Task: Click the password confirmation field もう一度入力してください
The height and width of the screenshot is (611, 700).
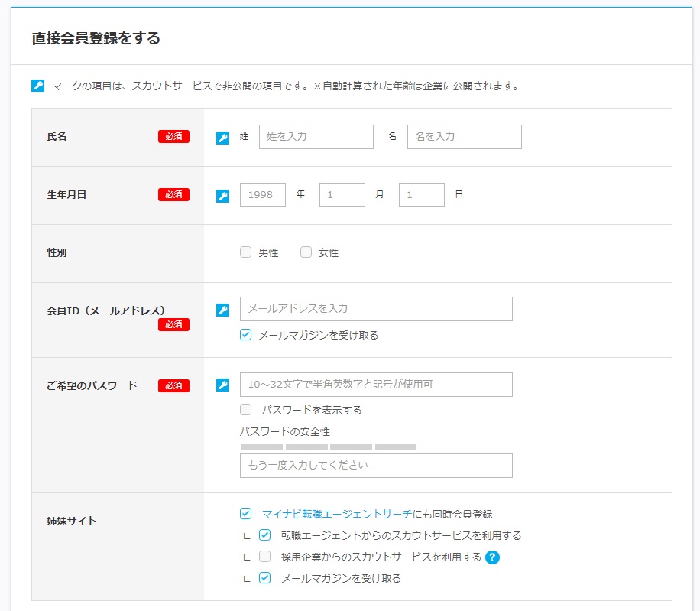Action: pyautogui.click(x=375, y=466)
